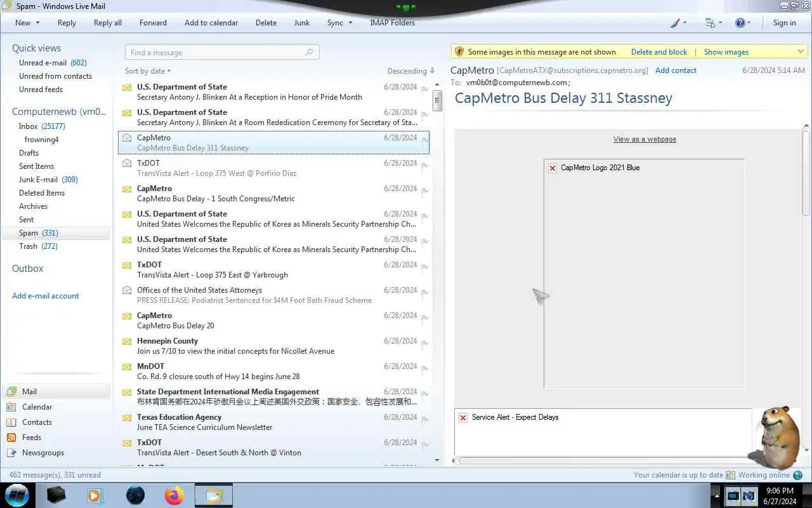The height and width of the screenshot is (508, 812).
Task: Mark message as Junk from toolbar
Action: click(x=302, y=23)
